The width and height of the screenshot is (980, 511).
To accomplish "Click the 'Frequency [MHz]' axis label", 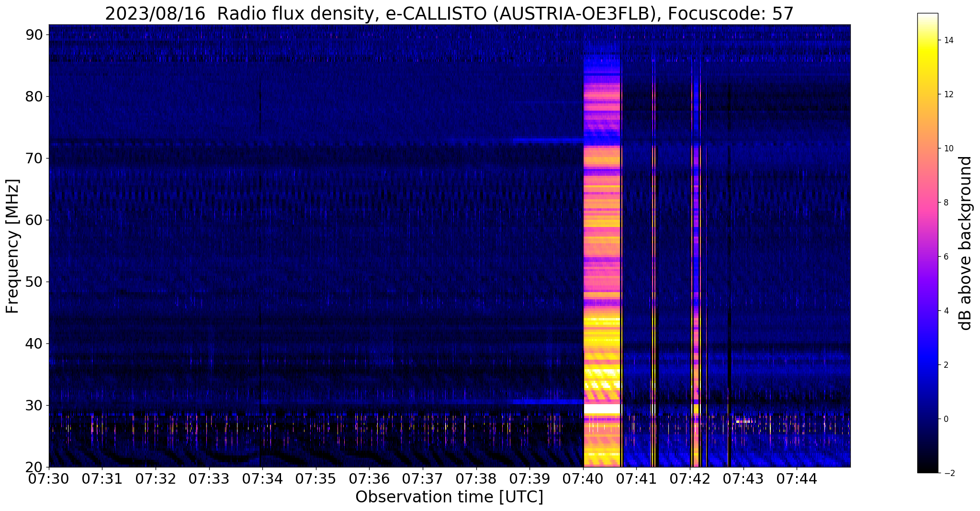I will point(12,246).
